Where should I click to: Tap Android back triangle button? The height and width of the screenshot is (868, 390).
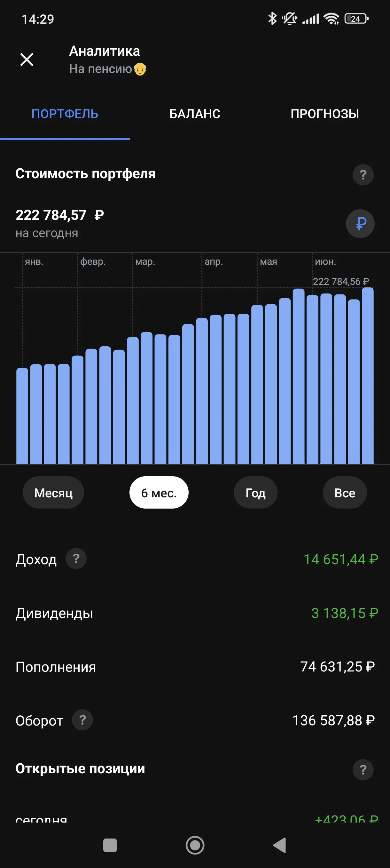pos(280,845)
